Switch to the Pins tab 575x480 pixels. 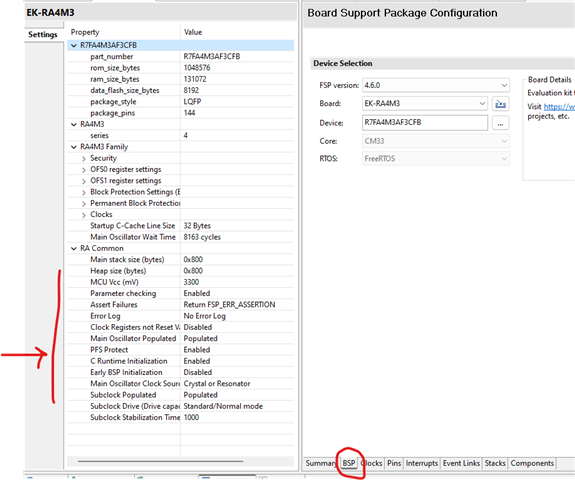[394, 463]
